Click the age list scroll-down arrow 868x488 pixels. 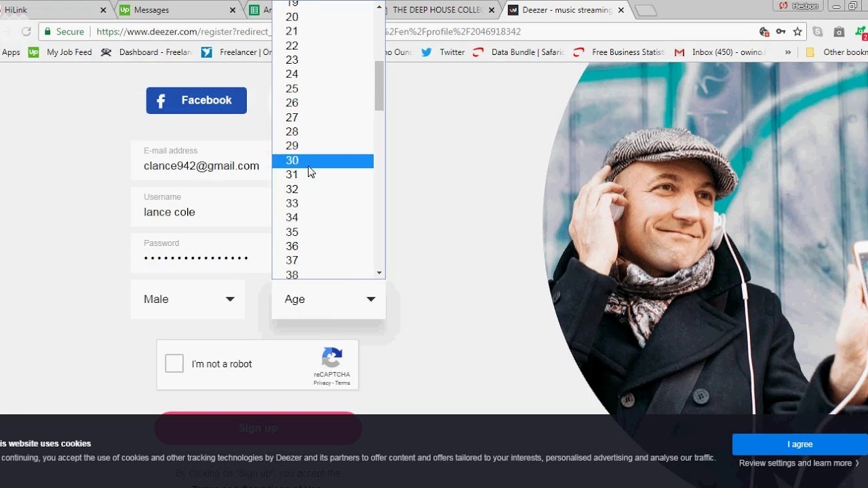click(x=379, y=273)
